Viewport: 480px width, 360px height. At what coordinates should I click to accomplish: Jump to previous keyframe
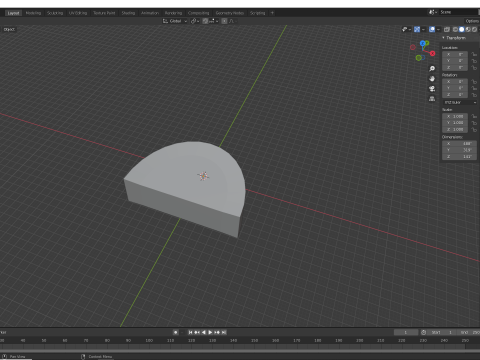coord(197,332)
